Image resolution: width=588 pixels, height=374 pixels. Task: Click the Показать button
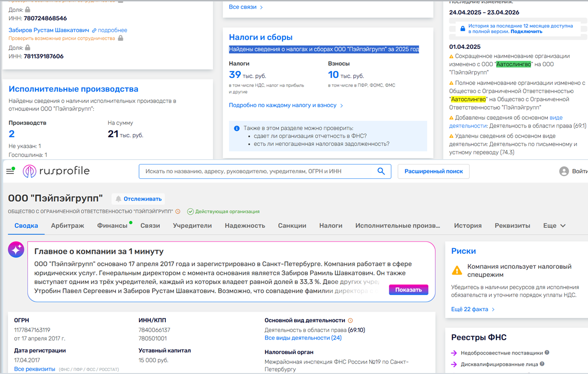(x=409, y=290)
